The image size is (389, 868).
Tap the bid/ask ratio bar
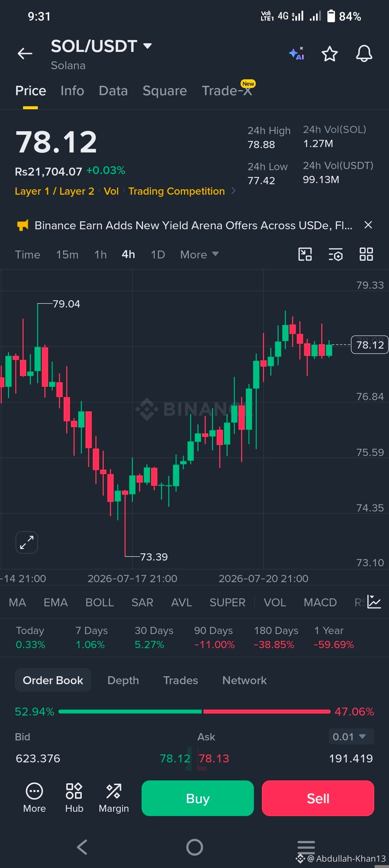pyautogui.click(x=194, y=712)
